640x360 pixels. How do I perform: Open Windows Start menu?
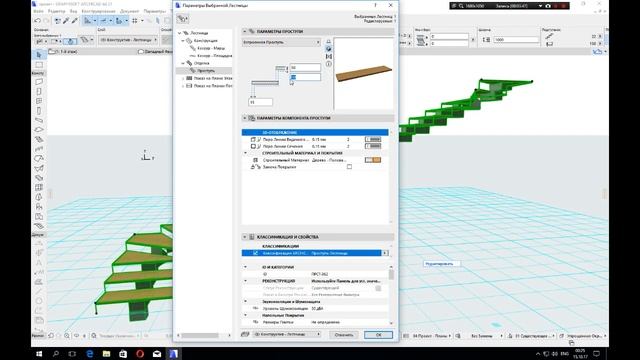pos(39,353)
